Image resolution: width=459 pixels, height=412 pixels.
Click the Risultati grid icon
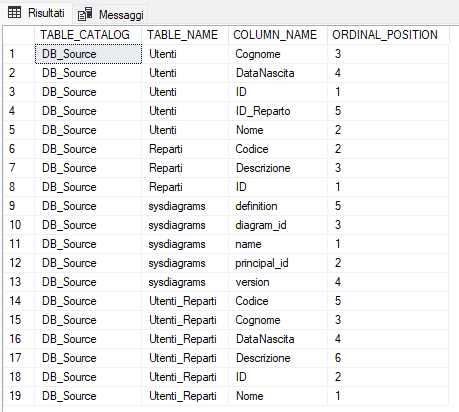(x=14, y=13)
